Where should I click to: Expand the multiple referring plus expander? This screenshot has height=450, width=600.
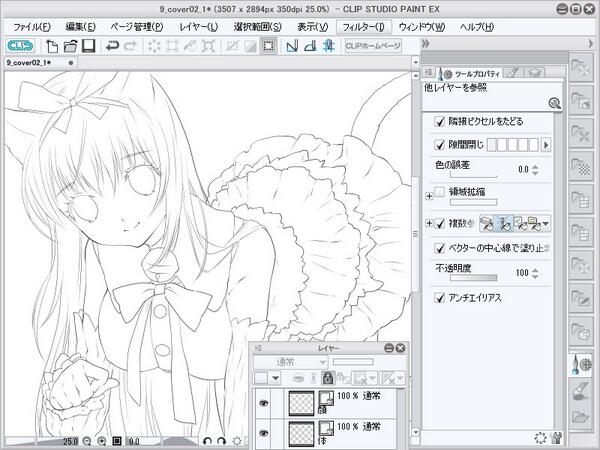pos(429,223)
